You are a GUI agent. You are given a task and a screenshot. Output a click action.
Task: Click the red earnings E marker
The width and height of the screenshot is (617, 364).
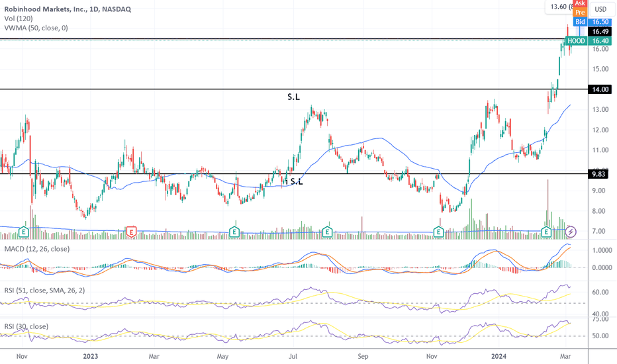(x=131, y=232)
